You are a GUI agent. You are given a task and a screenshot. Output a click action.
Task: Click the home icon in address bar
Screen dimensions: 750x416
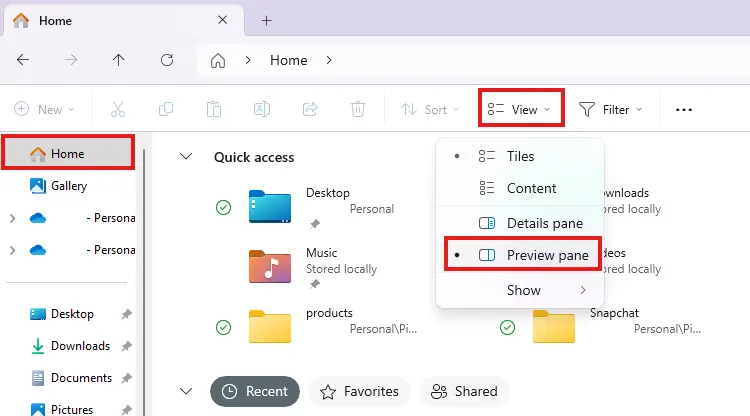(218, 60)
